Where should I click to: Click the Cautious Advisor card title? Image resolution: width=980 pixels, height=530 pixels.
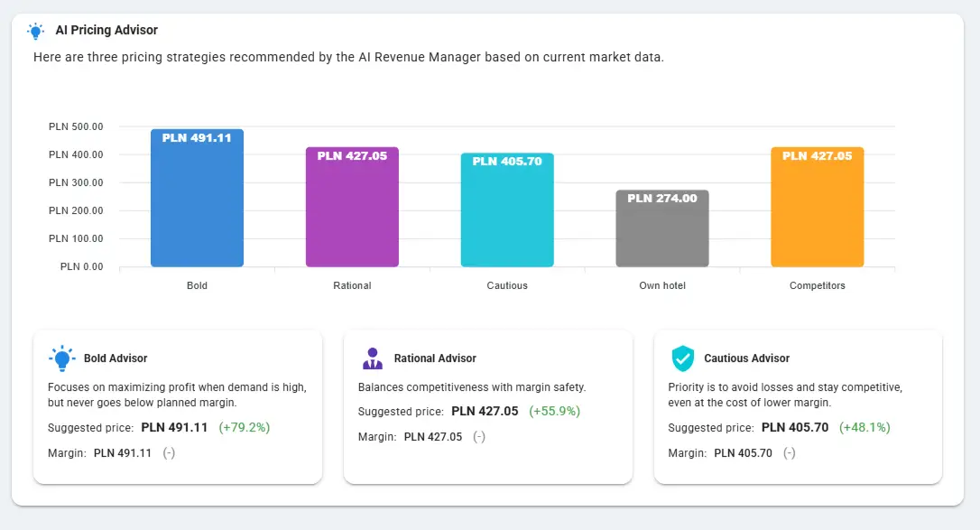point(746,358)
